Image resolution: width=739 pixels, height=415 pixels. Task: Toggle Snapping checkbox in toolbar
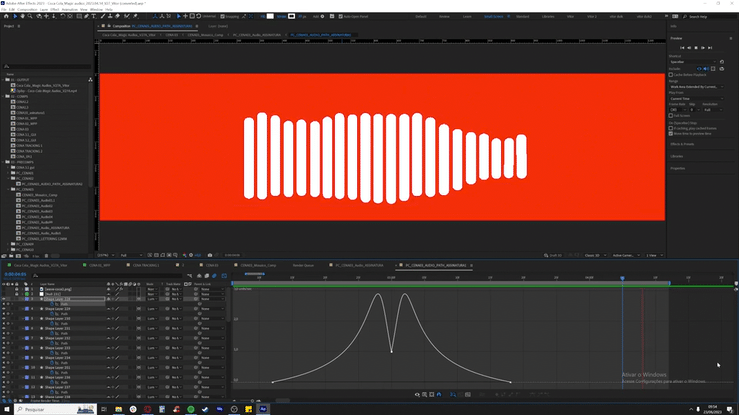pyautogui.click(x=222, y=16)
